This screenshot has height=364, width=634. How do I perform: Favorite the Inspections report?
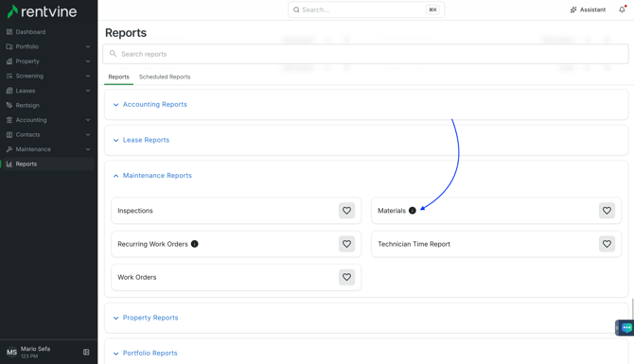pyautogui.click(x=346, y=211)
